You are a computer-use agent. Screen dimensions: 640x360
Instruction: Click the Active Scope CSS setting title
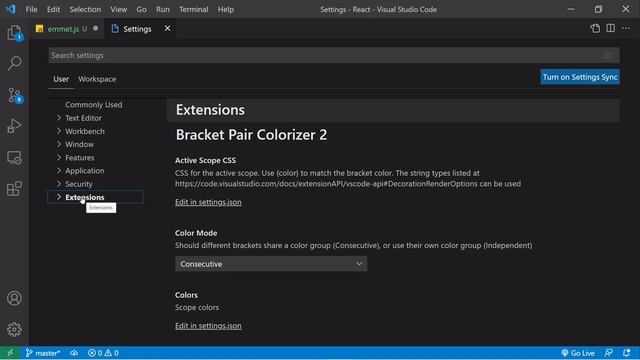coord(205,160)
